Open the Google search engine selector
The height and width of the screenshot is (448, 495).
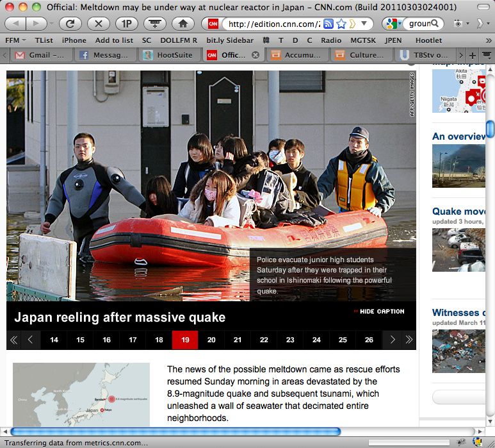pyautogui.click(x=392, y=24)
